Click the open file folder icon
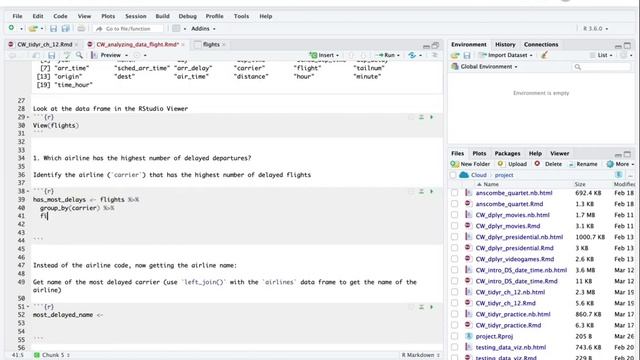Viewport: 640px width, 360px height. pos(33,29)
